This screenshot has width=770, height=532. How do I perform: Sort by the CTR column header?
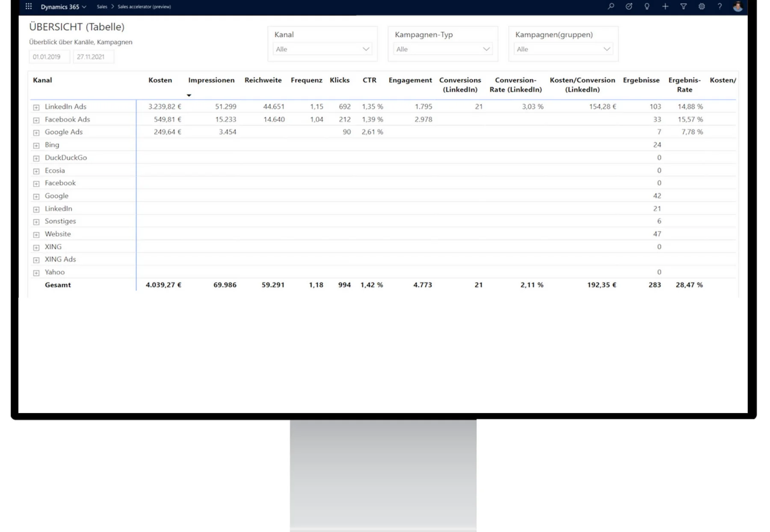point(370,80)
